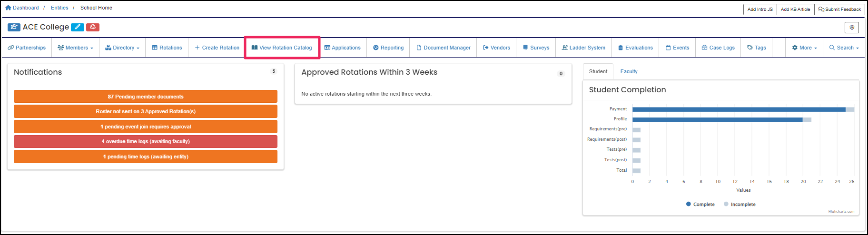Image resolution: width=868 pixels, height=235 pixels.
Task: Open the Ladder System page
Action: 583,48
